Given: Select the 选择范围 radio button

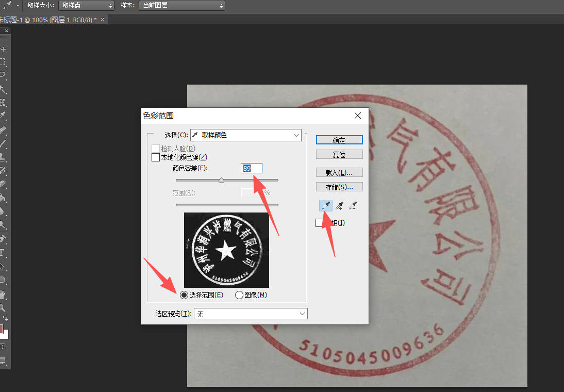Looking at the screenshot, I should 184,295.
